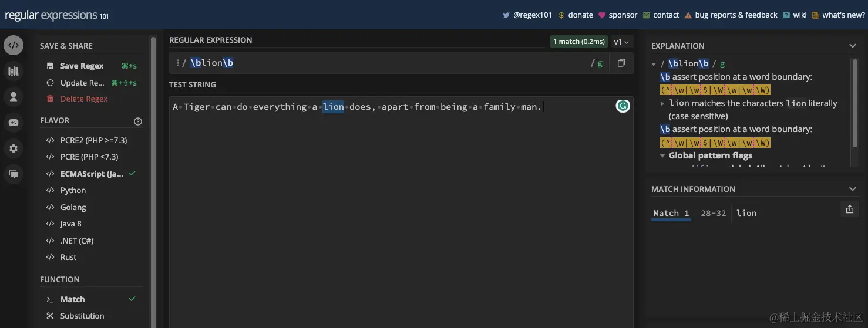Viewport: 868px width, 328px height.
Task: Open the what's new? link
Action: [843, 15]
